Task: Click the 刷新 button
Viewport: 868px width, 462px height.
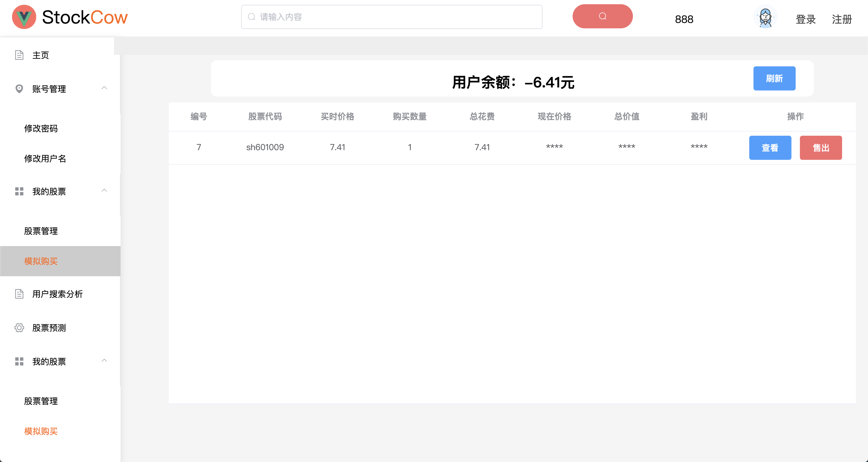Action: click(x=774, y=78)
